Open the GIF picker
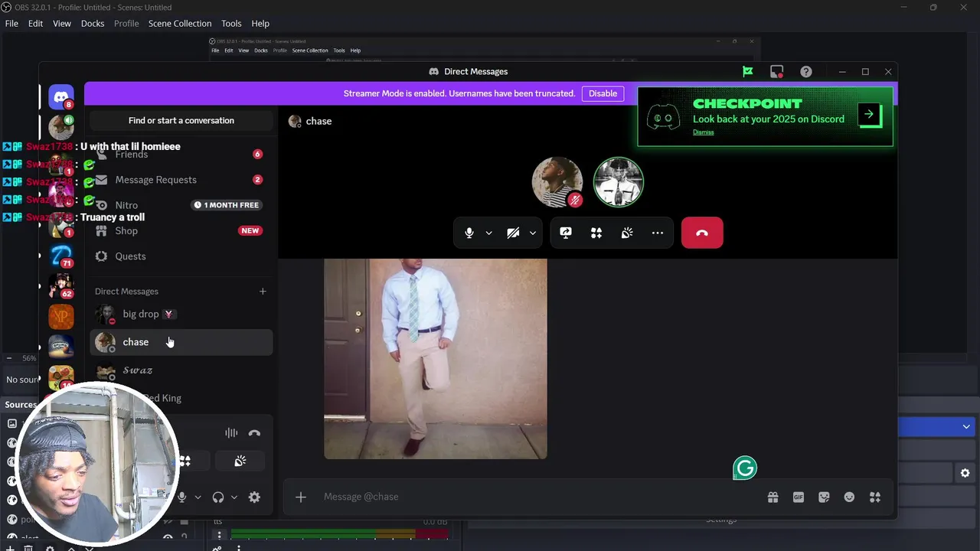This screenshot has width=980, height=551. (799, 497)
